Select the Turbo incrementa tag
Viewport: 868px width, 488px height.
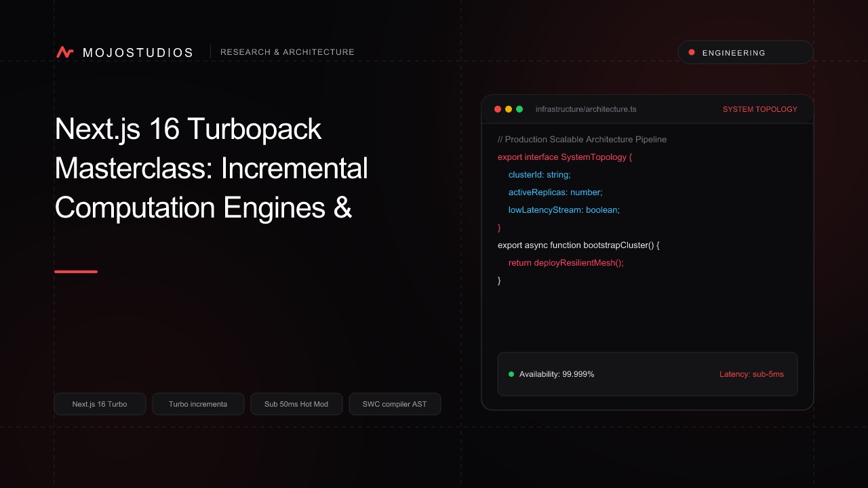point(198,404)
